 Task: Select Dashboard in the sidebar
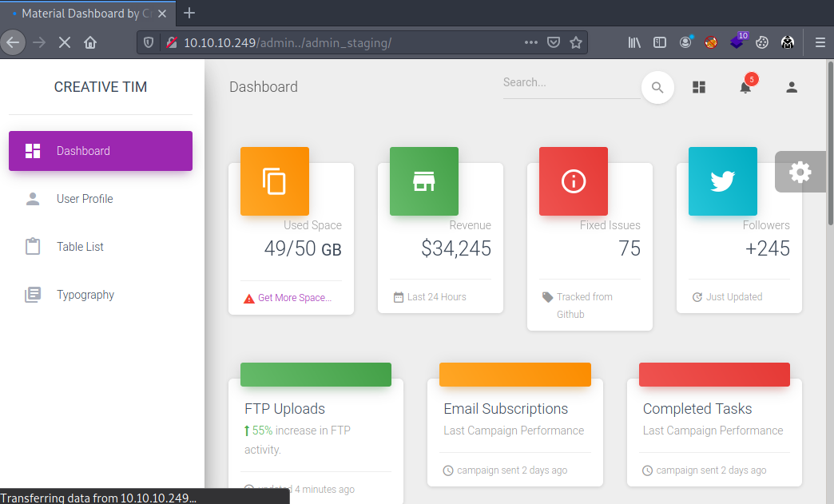pos(101,151)
